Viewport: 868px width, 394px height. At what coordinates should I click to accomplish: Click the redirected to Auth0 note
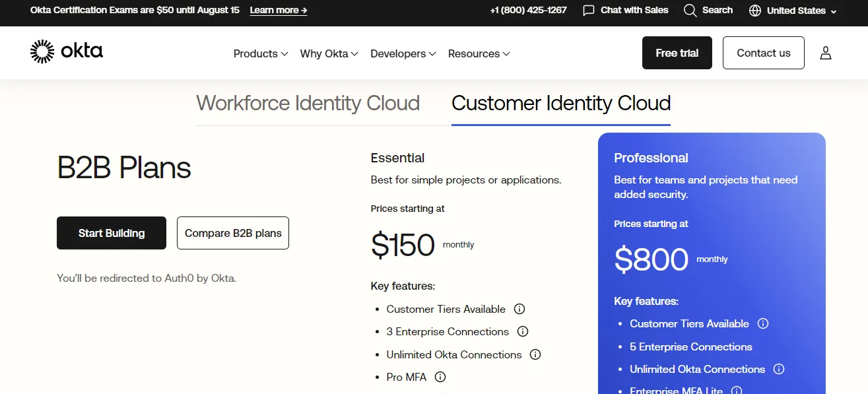click(147, 279)
